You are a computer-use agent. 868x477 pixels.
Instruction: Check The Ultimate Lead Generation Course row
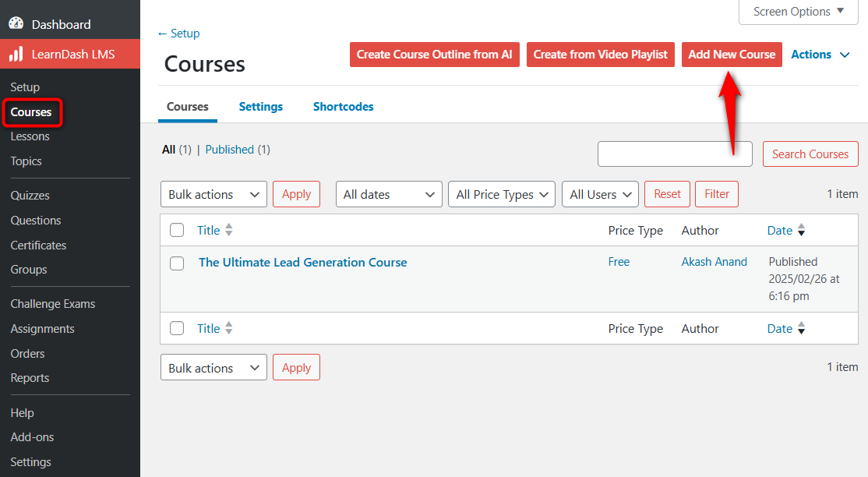pos(177,263)
